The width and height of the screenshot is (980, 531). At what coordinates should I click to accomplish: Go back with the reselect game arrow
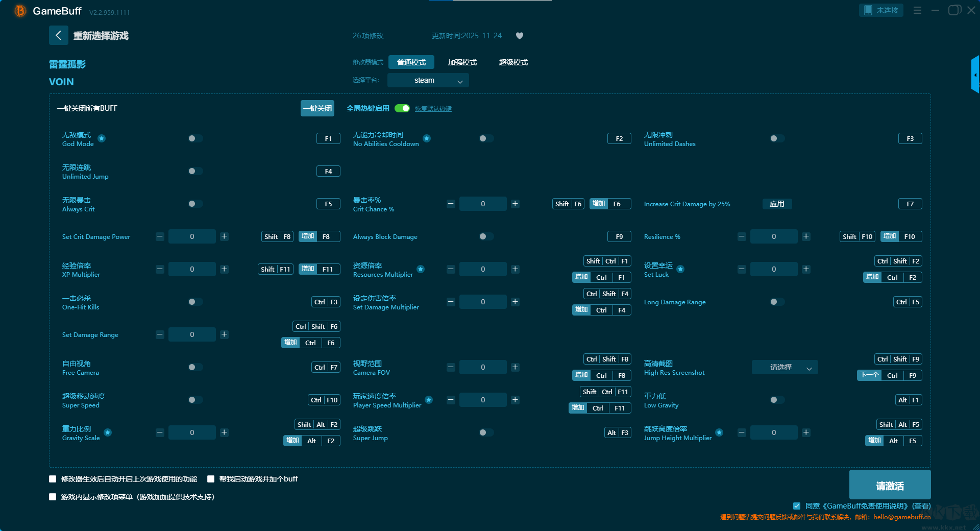[58, 35]
